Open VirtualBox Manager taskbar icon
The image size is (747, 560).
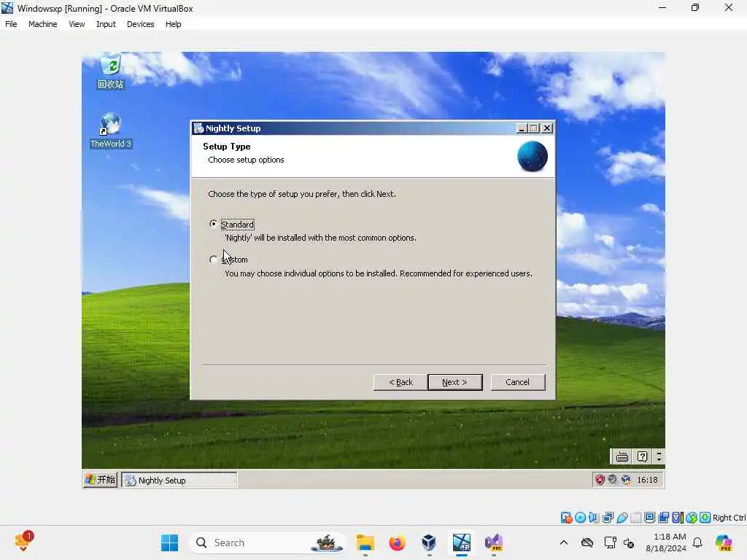(x=429, y=542)
